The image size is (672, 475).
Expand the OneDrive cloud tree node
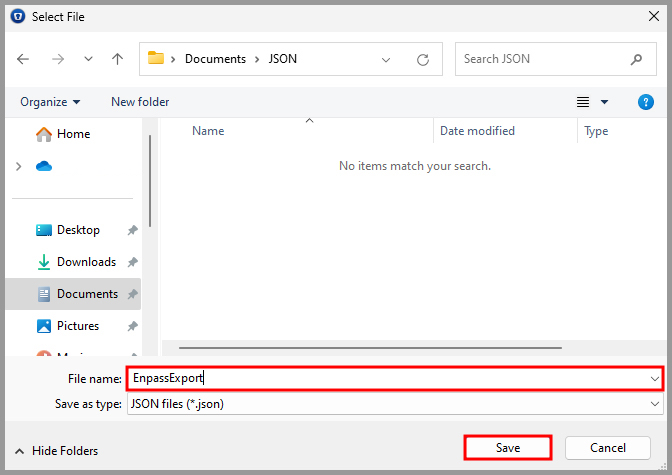(x=18, y=166)
